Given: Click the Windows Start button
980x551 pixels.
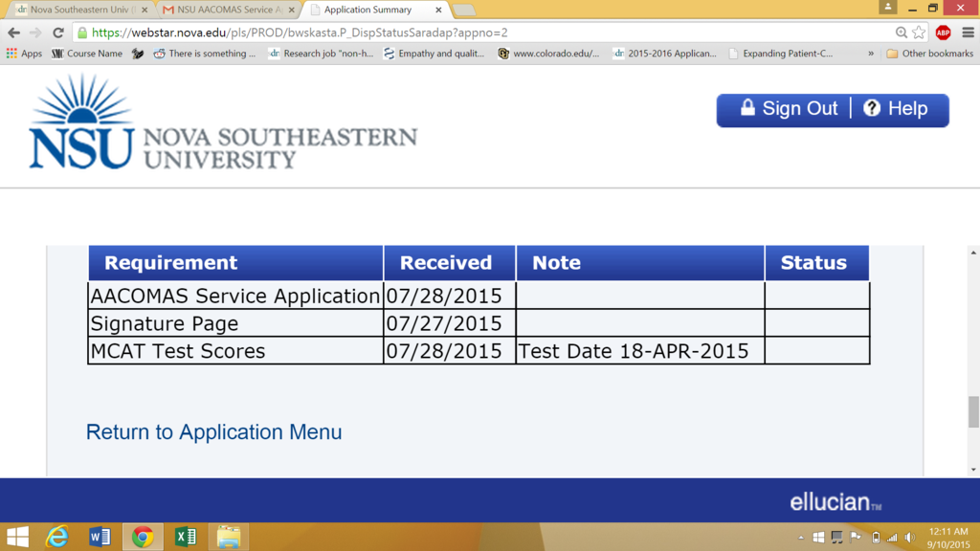Looking at the screenshot, I should pos(17,537).
